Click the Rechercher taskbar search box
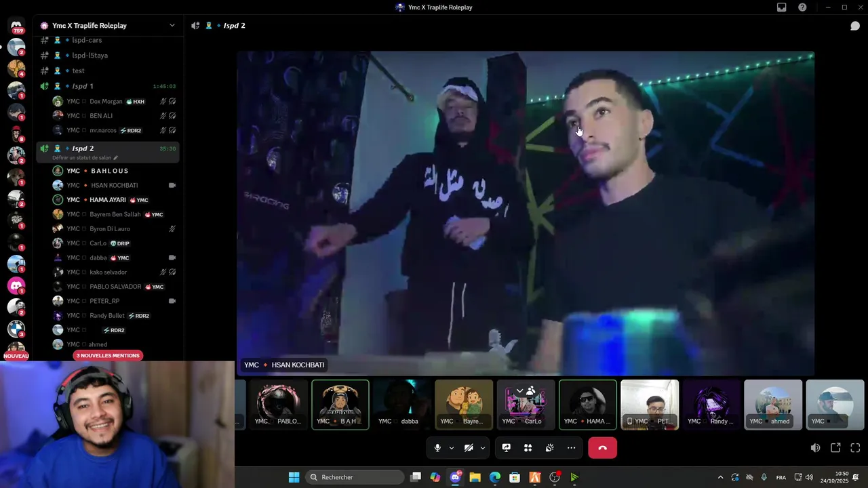Viewport: 868px width, 488px height. 354,477
